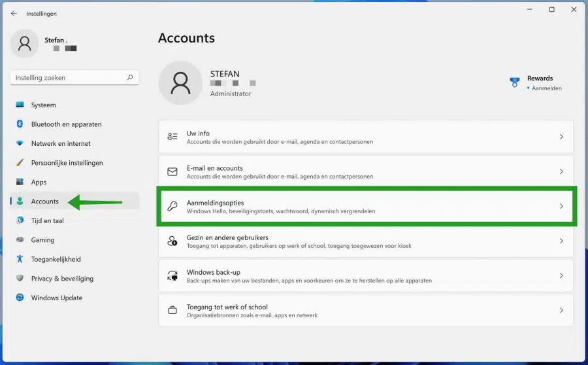Image resolution: width=588 pixels, height=365 pixels.
Task: Expand Toegang tot werk of school chevron
Action: (x=561, y=310)
